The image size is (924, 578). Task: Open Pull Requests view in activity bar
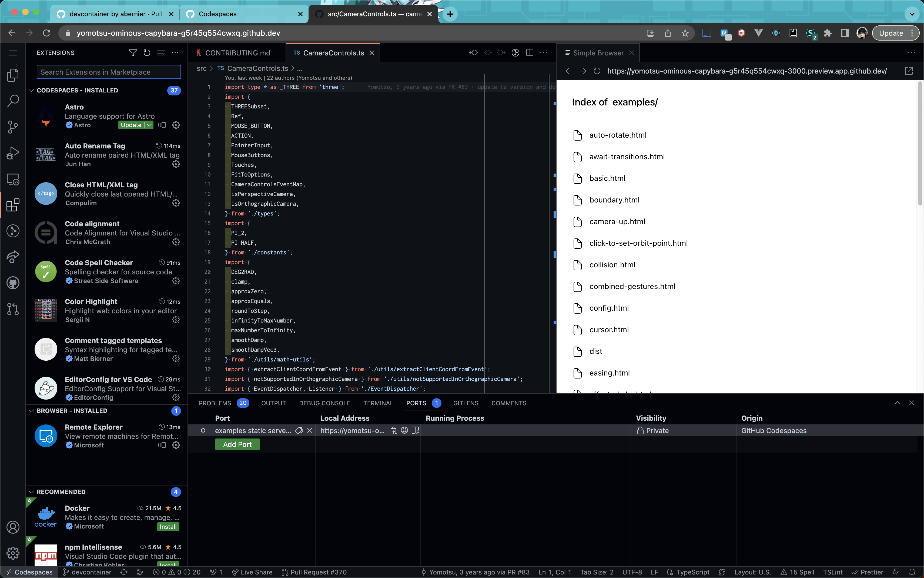13,309
